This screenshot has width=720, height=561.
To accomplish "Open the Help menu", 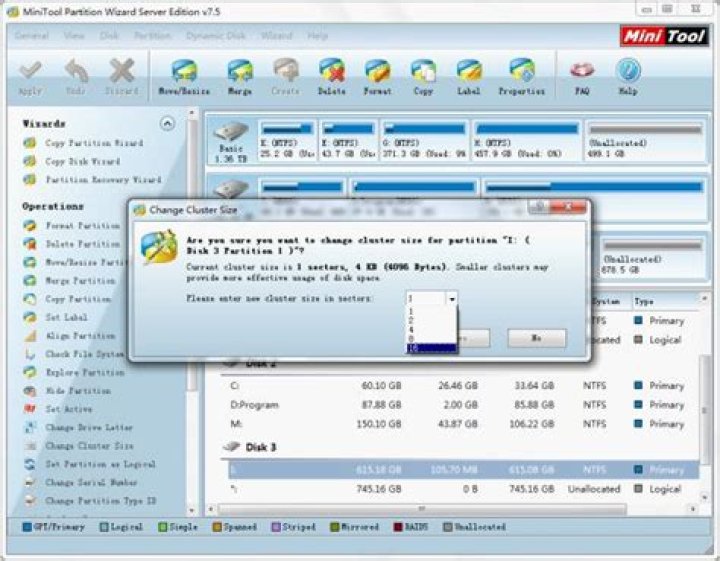I will point(317,36).
